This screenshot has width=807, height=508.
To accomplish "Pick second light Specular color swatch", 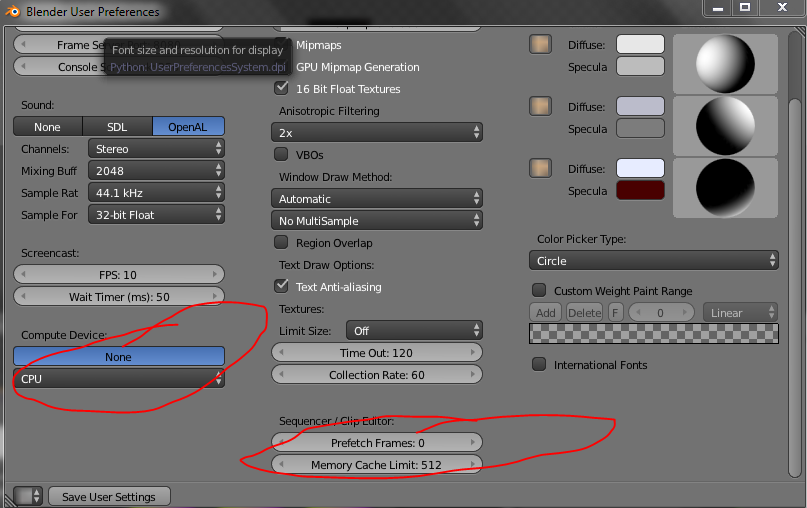I will point(640,128).
